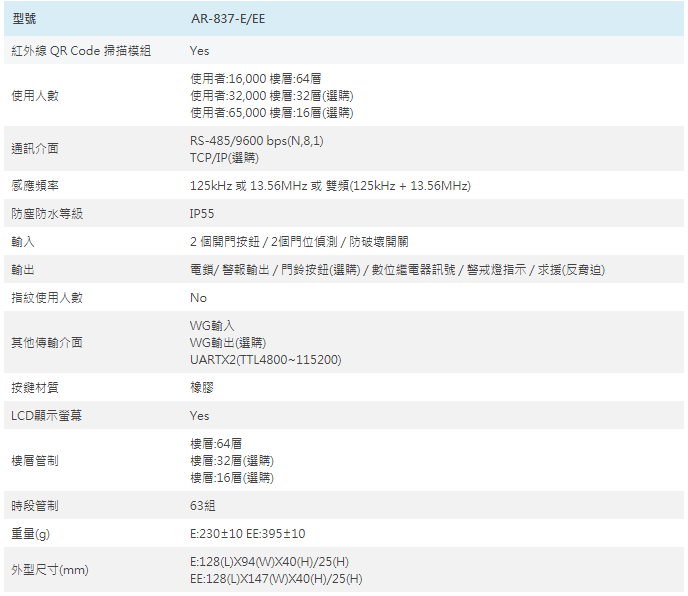Select the 電鎖/ 警報輸出 output description
The height and width of the screenshot is (596, 688).
point(398,270)
